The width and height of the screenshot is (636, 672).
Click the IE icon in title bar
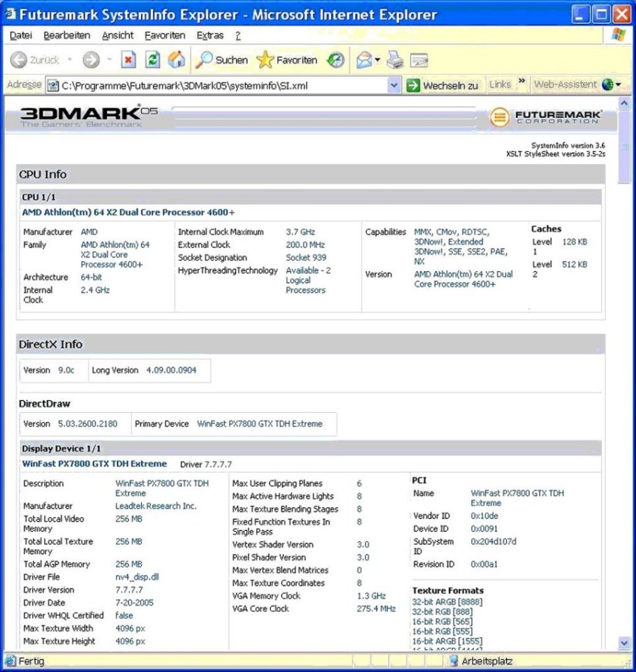click(x=10, y=14)
